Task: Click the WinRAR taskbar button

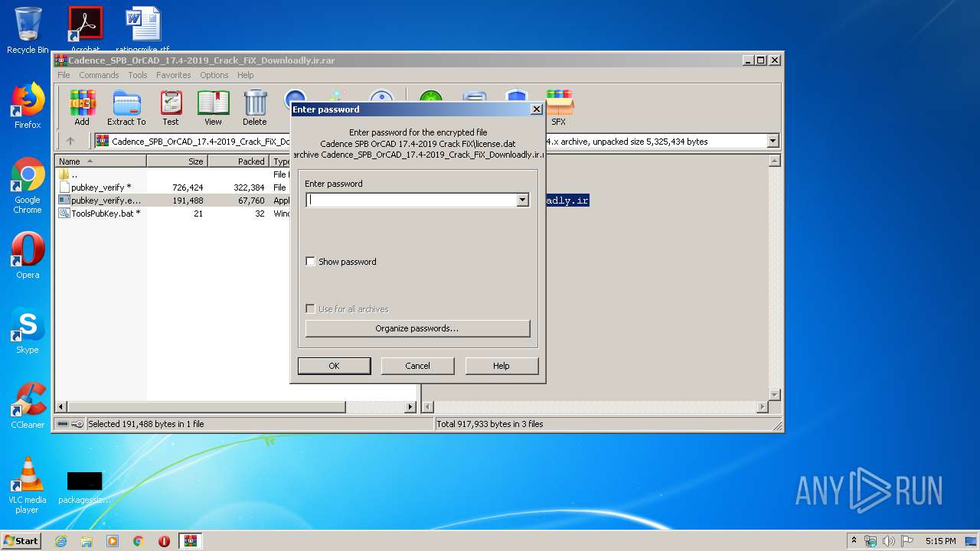Action: pos(191,541)
